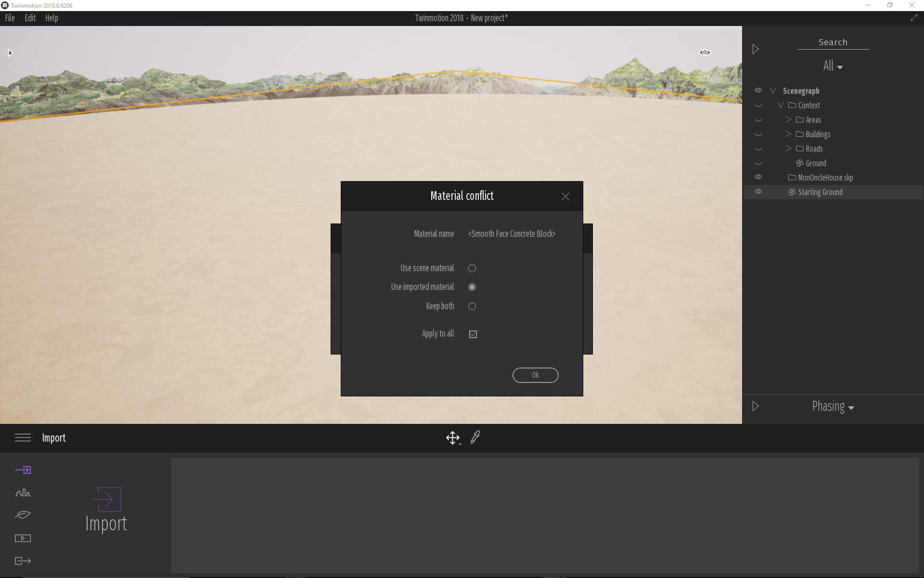Screen dimensions: 924x578
Task: Show the hidden Areas folder
Action: (x=758, y=120)
